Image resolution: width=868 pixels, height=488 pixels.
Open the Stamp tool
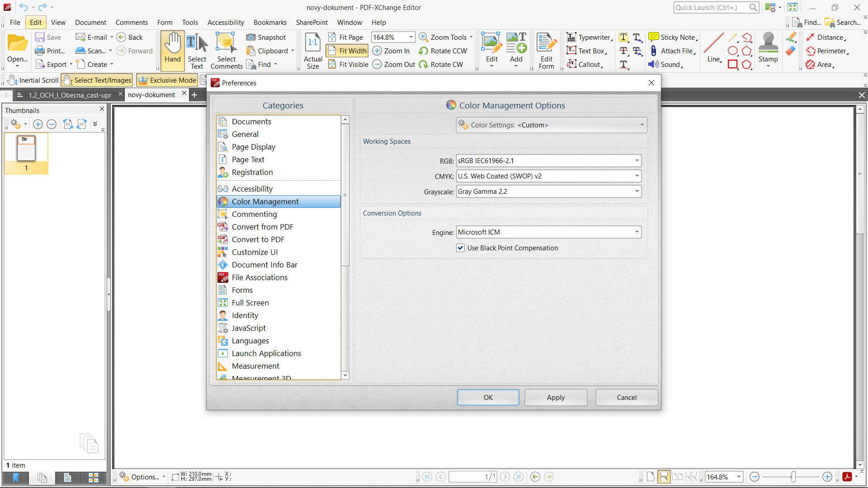tap(768, 51)
